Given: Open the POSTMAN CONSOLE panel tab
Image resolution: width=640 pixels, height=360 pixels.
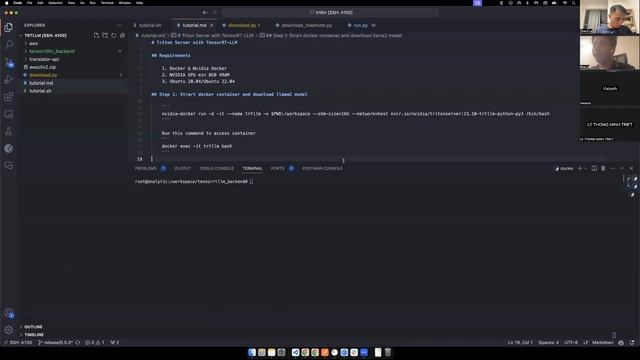Looking at the screenshot, I should 322,168.
